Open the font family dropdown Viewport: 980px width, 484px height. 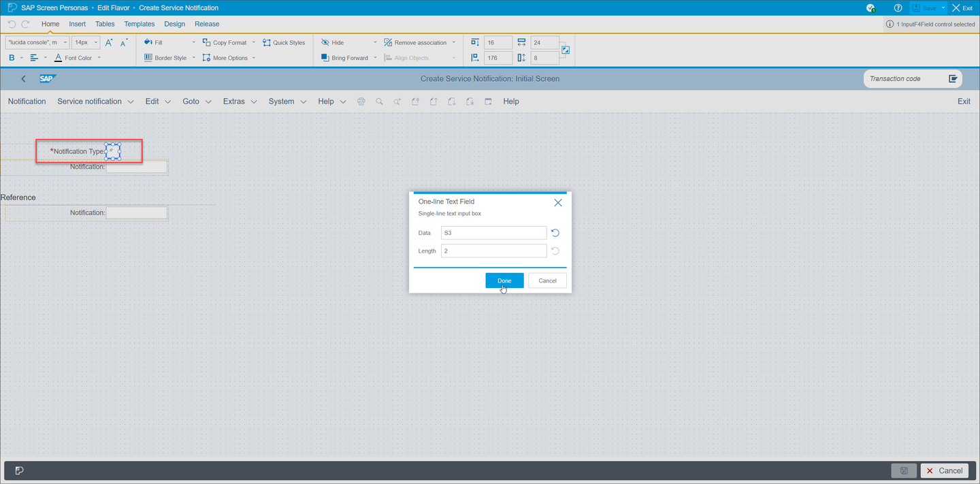coord(37,42)
